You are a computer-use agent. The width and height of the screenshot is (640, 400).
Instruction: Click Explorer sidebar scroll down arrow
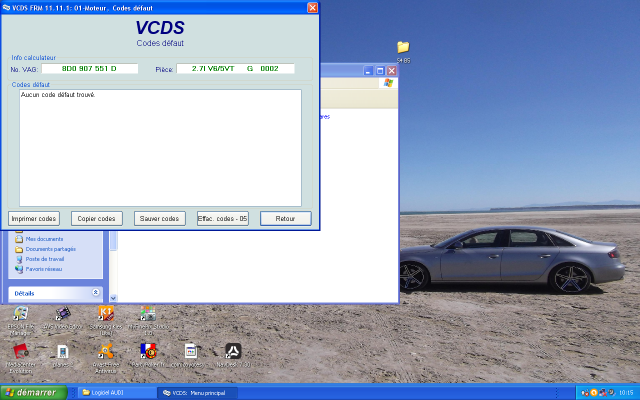113,298
